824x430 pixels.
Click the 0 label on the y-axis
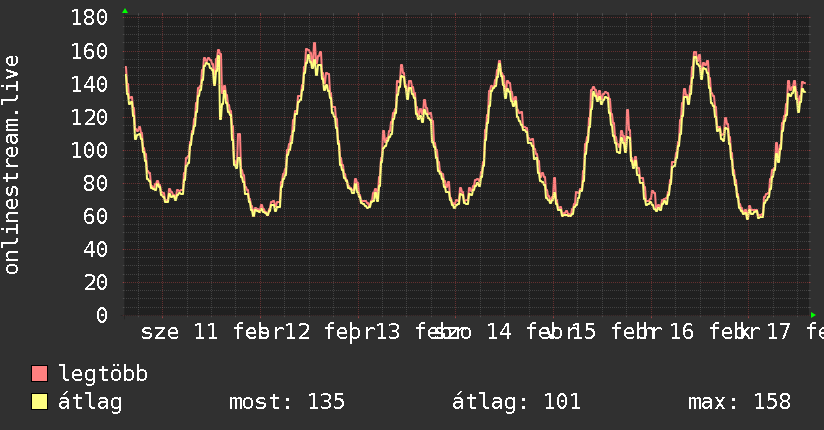click(x=103, y=315)
